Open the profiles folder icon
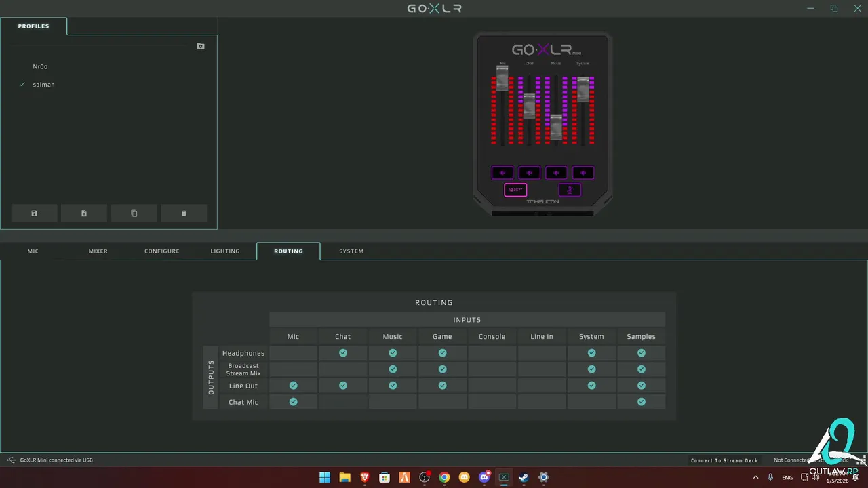Viewport: 868px width, 488px height. pyautogui.click(x=201, y=46)
